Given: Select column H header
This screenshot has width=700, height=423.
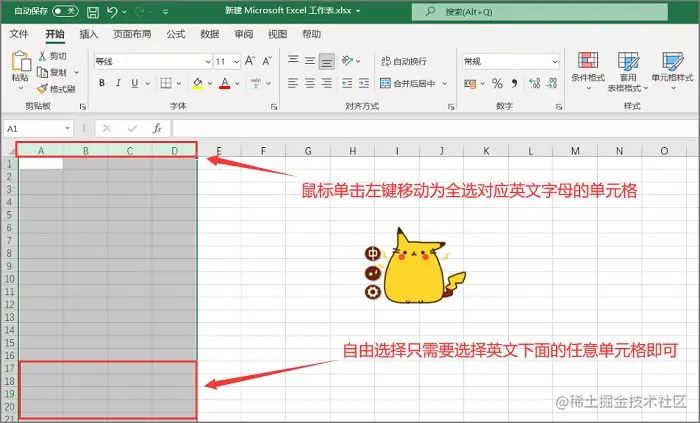Looking at the screenshot, I should coord(353,150).
